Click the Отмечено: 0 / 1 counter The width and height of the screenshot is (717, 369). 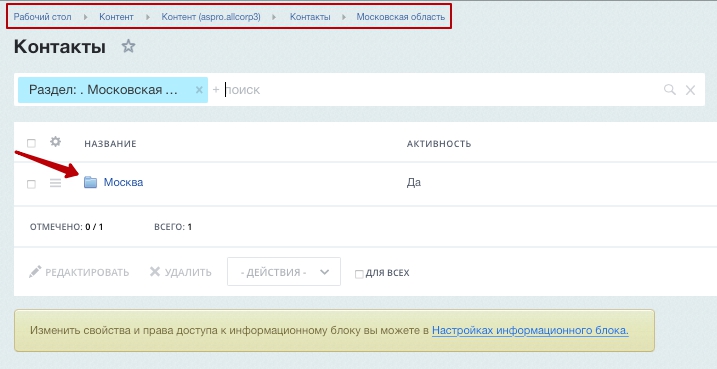(x=66, y=227)
